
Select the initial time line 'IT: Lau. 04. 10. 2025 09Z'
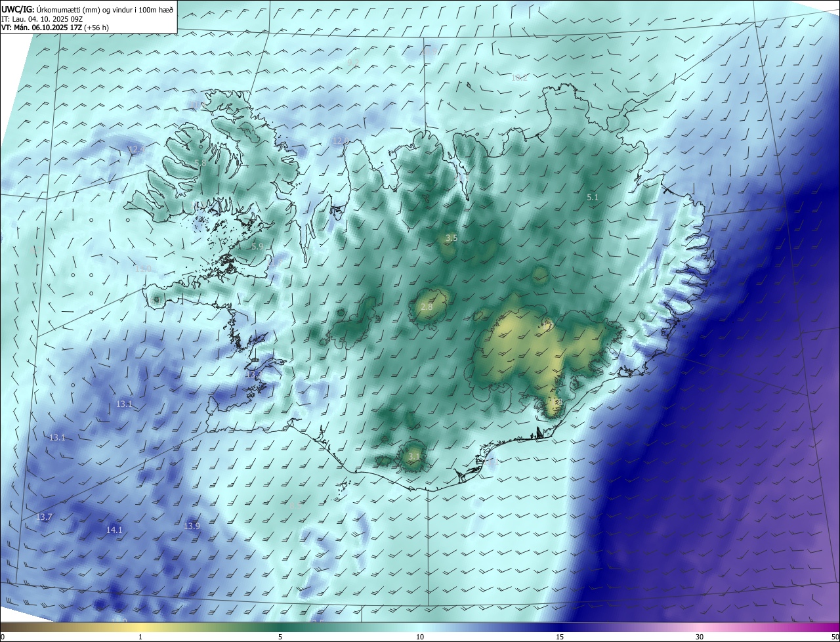pyautogui.click(x=42, y=19)
